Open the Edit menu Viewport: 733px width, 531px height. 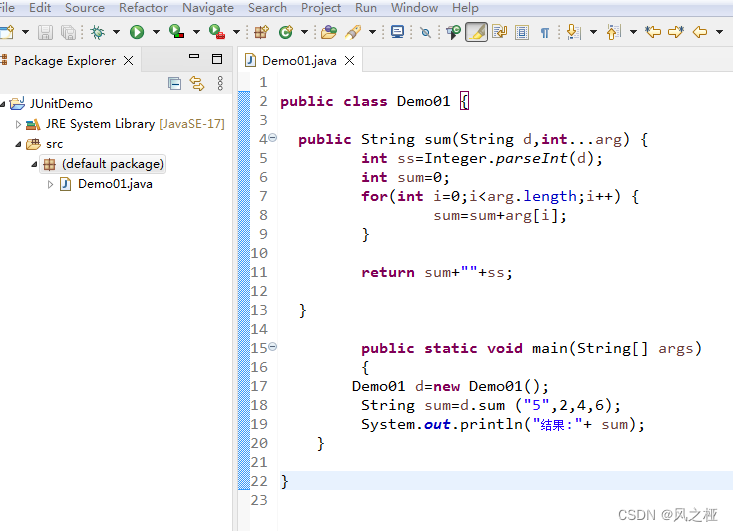point(40,8)
